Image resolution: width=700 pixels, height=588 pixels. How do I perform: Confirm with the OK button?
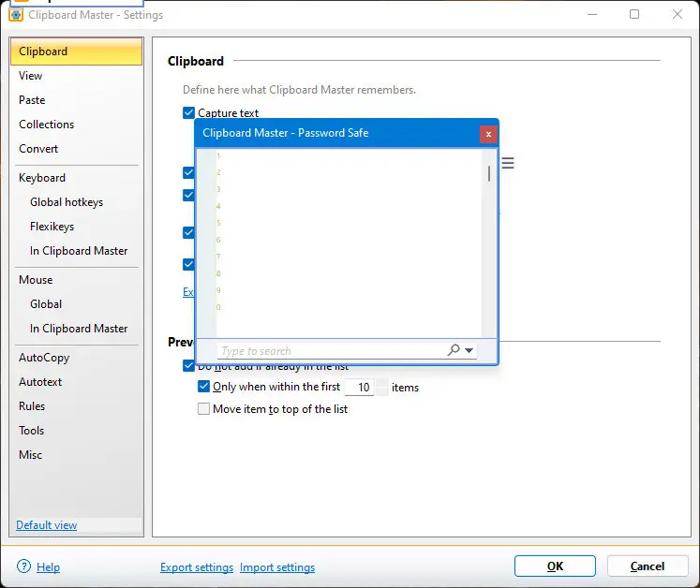point(555,566)
